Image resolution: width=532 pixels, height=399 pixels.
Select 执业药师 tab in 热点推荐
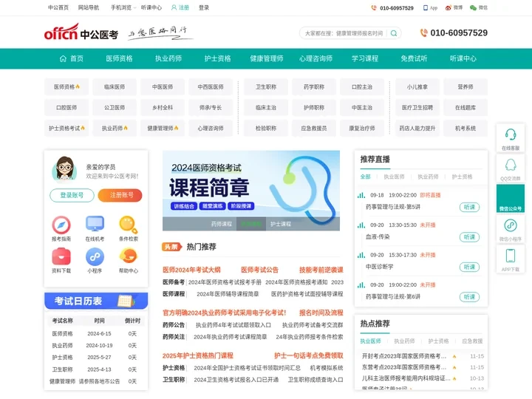404,341
